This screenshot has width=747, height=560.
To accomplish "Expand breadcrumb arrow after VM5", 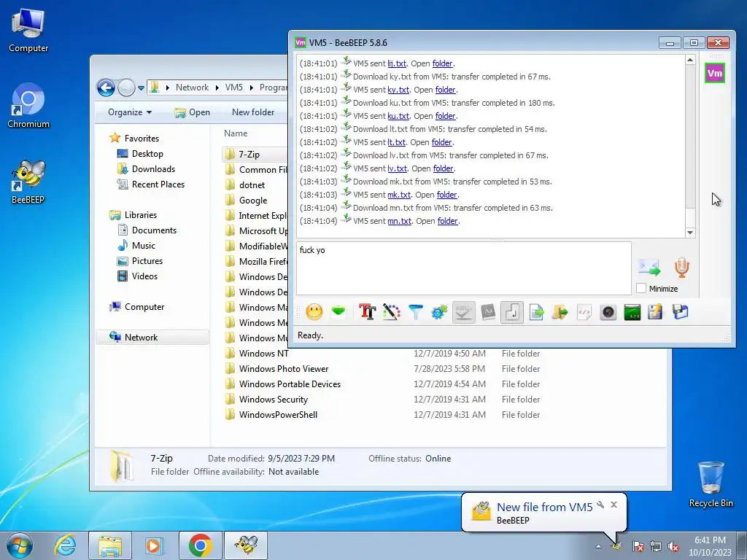I will [x=252, y=87].
